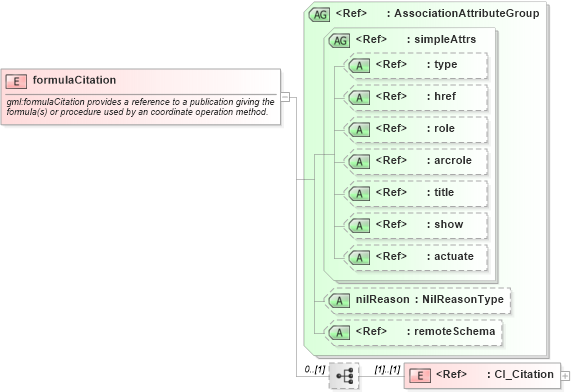Click the A icon of remoteSchema attribute
Viewport: 571px width, 392px height.
[x=339, y=333]
